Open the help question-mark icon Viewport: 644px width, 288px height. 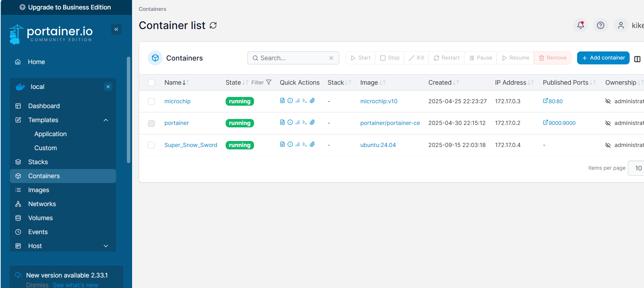click(x=601, y=25)
